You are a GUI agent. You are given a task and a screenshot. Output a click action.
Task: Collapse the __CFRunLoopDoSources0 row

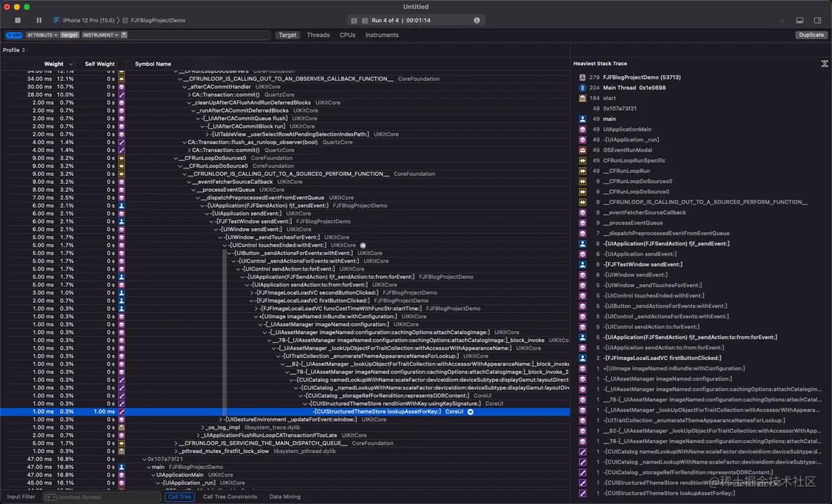coord(175,158)
